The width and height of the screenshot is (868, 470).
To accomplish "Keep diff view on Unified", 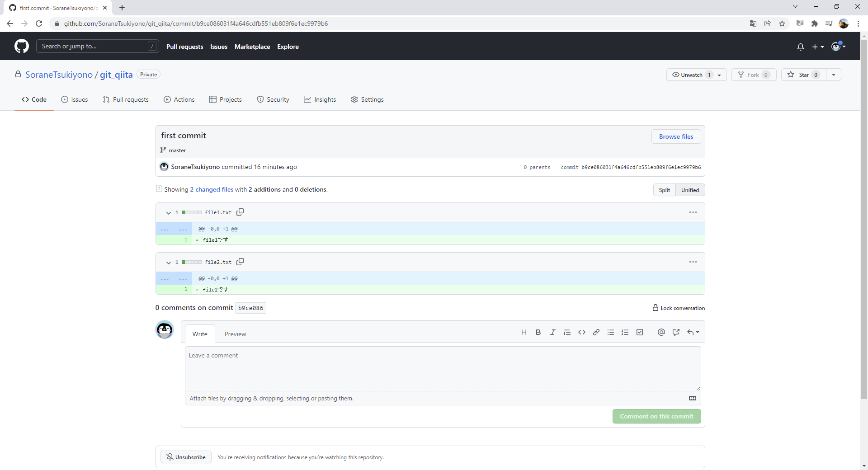I will pos(690,190).
